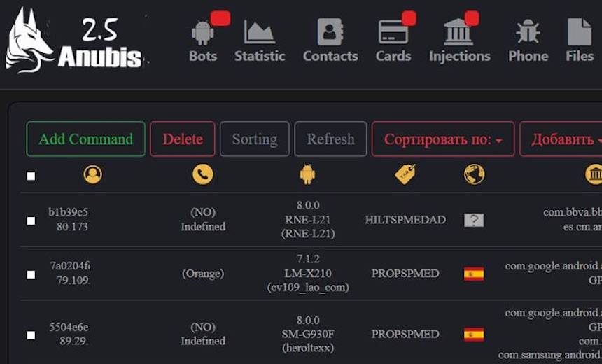602x364 pixels.
Task: Open the Cards section
Action: 393,42
